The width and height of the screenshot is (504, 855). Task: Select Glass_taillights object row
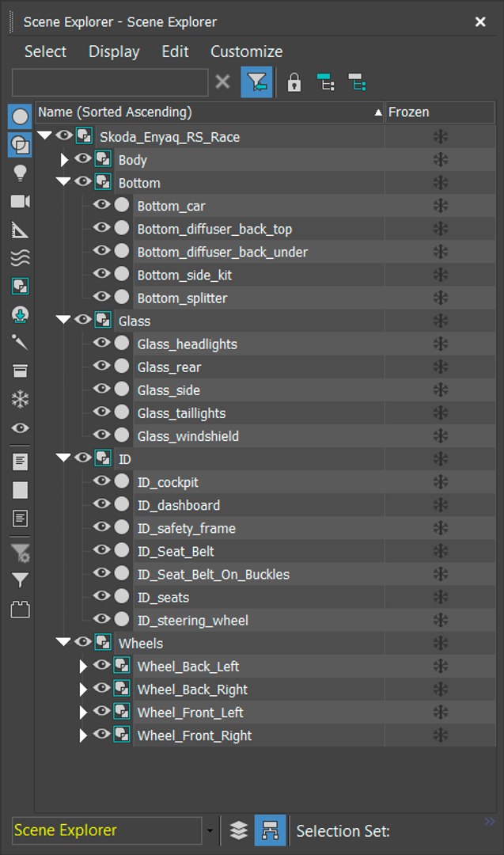(181, 413)
